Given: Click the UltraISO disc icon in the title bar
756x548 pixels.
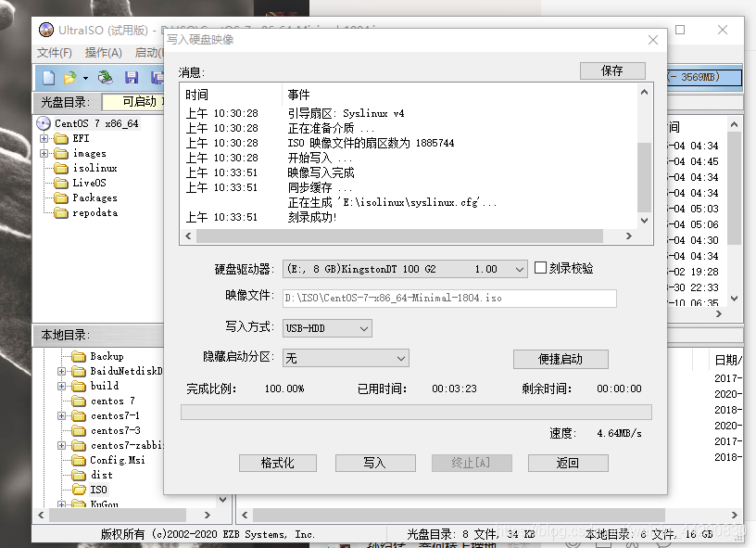Looking at the screenshot, I should 46,30.
